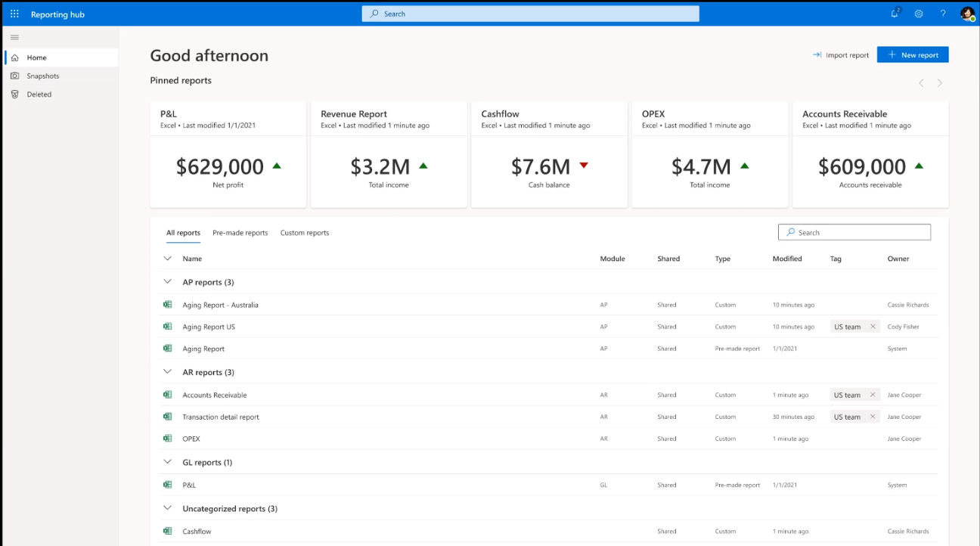Go to previous pinned reports arrow

click(921, 83)
